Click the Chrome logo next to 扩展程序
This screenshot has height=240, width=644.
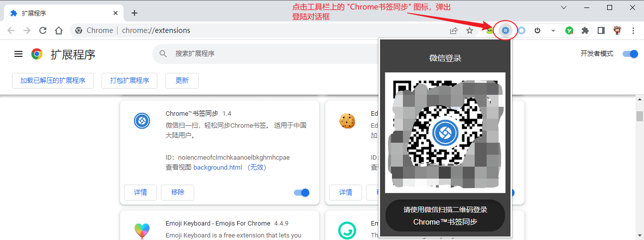pos(37,54)
